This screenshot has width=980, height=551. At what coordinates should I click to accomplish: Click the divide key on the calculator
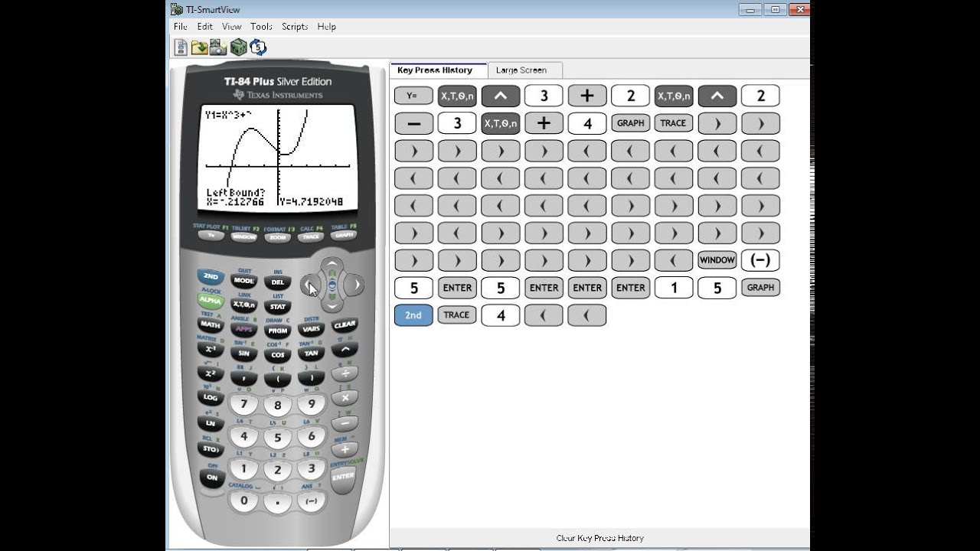coord(345,373)
